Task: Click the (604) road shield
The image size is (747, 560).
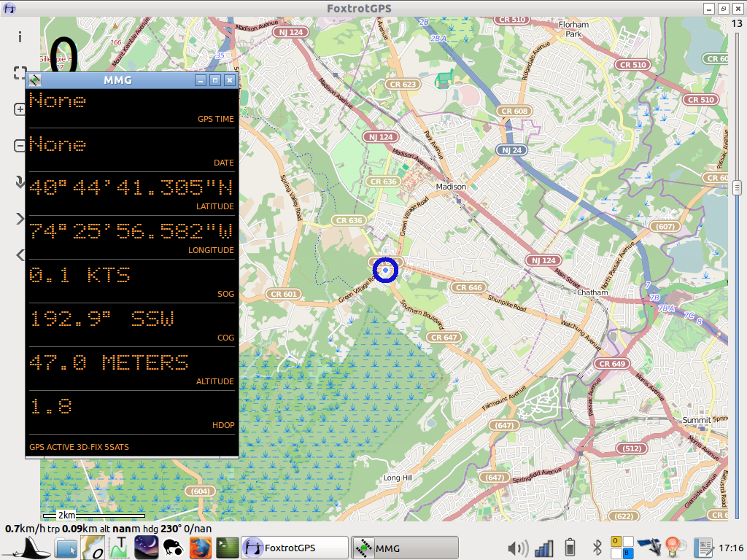Action: click(200, 491)
